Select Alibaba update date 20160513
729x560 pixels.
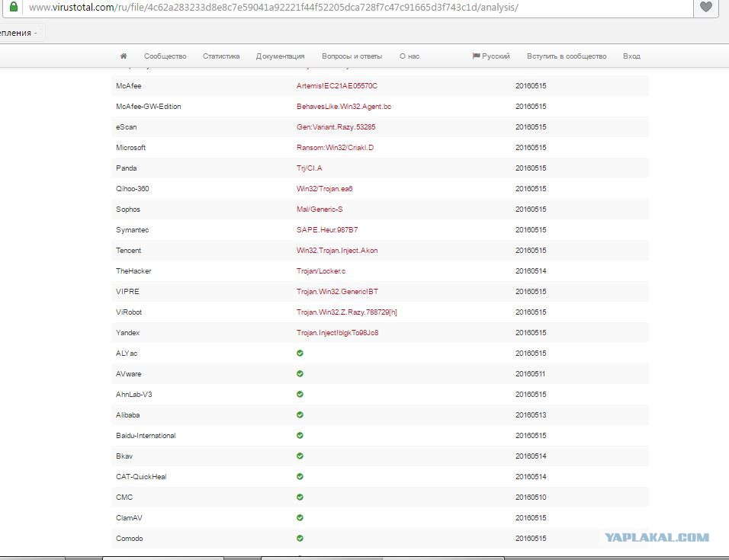coord(531,414)
